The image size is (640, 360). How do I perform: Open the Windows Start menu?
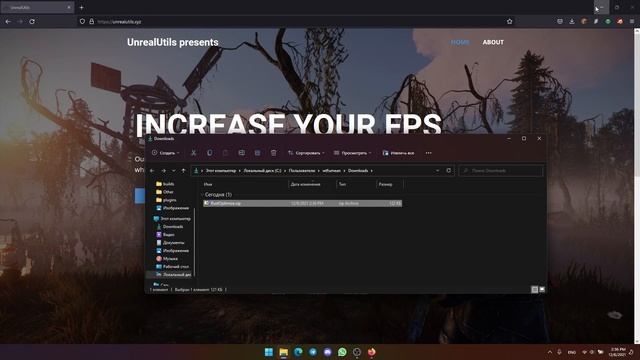click(x=269, y=352)
